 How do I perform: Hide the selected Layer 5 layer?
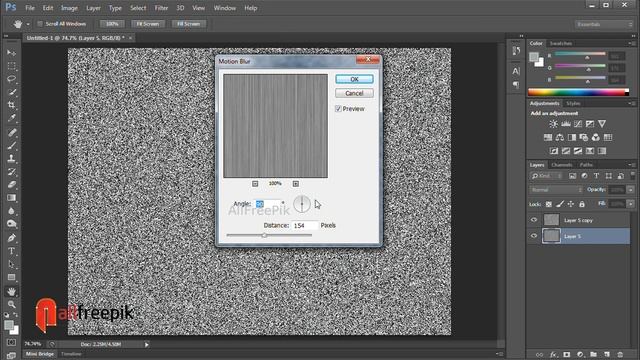[x=534, y=236]
